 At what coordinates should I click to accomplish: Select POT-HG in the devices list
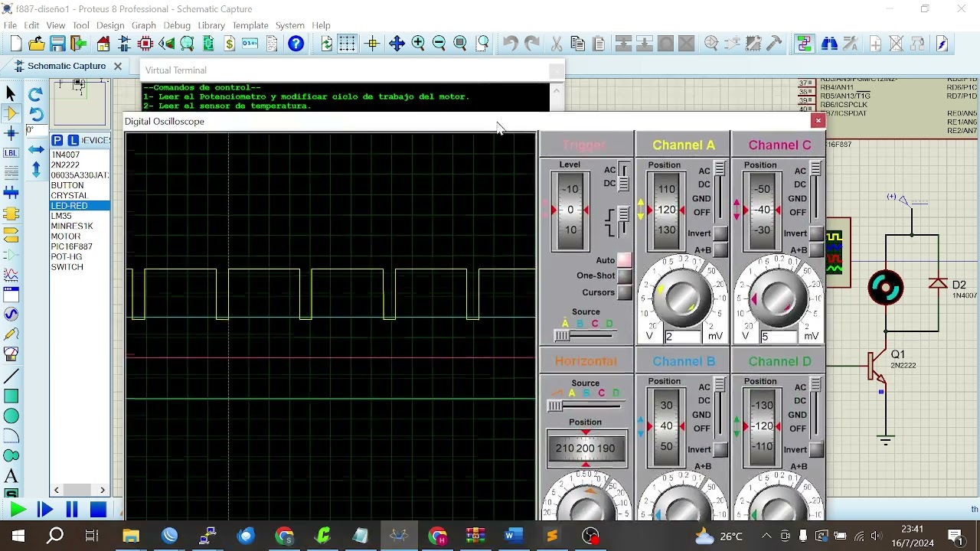(x=67, y=256)
